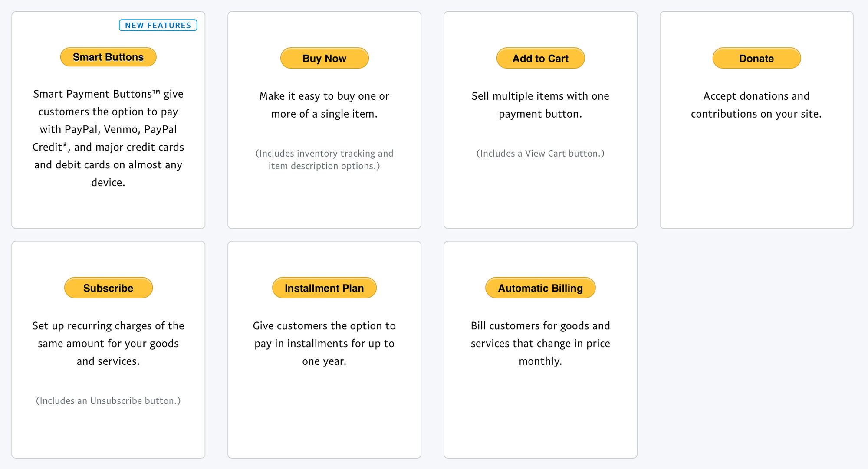Click the Add to Cart card
The height and width of the screenshot is (469, 868).
tap(540, 119)
